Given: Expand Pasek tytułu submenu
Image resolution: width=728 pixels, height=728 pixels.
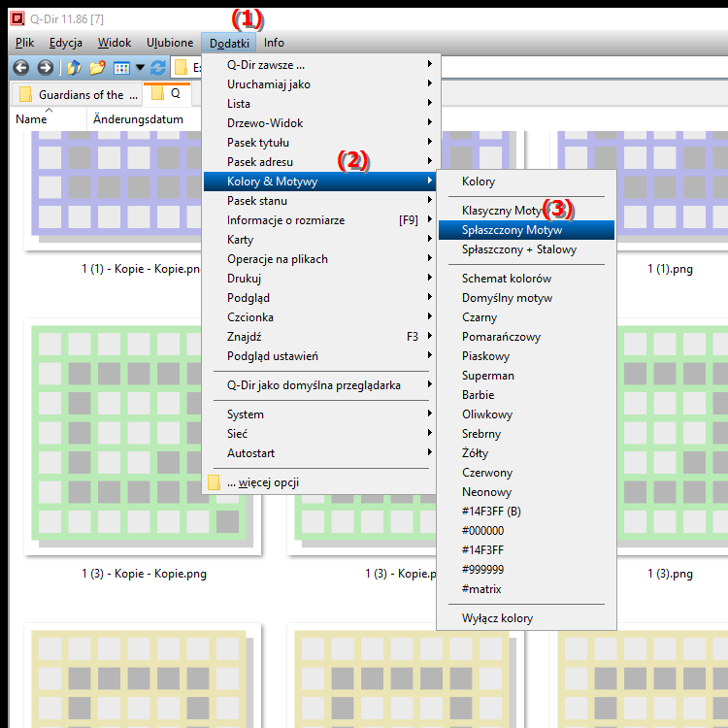Looking at the screenshot, I should [x=319, y=143].
